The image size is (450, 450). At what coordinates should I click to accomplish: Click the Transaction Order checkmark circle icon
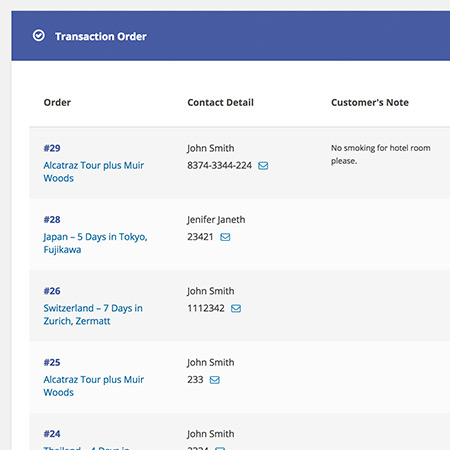coord(39,35)
